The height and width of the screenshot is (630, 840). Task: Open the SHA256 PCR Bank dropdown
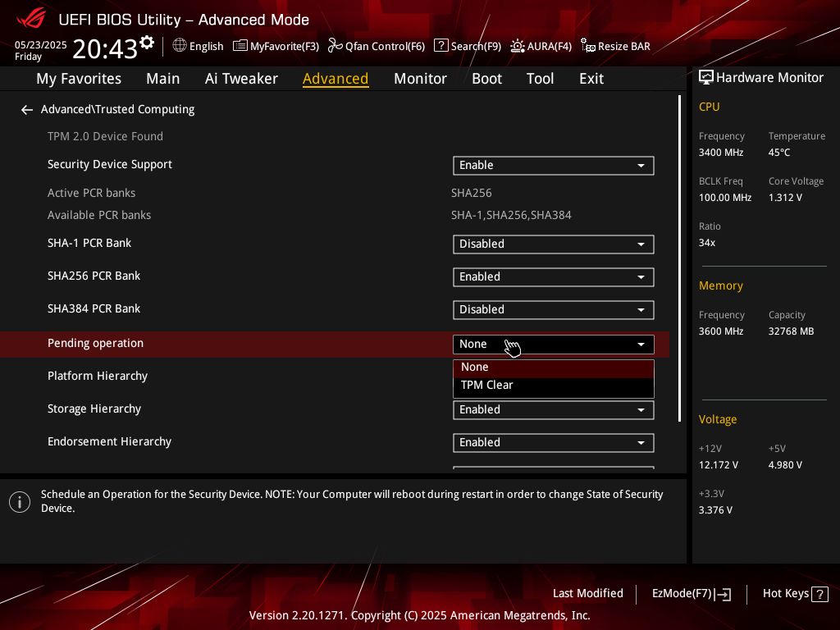click(554, 277)
